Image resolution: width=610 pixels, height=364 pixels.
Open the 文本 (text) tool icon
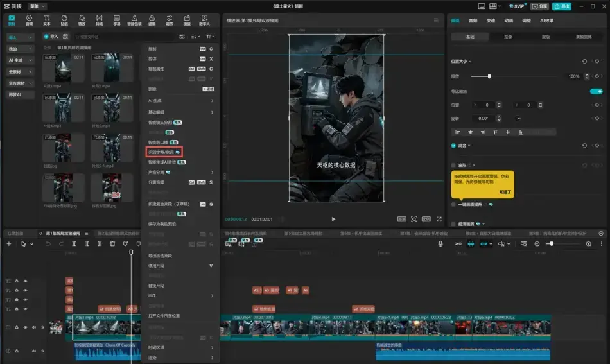tap(47, 21)
